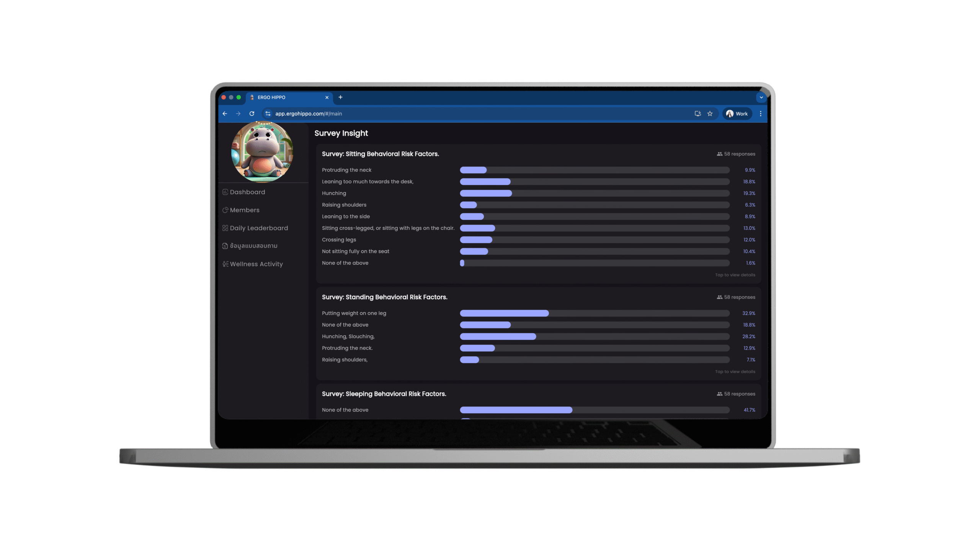Click the browser forward arrow
This screenshot has width=980, height=551.
coord(238,114)
